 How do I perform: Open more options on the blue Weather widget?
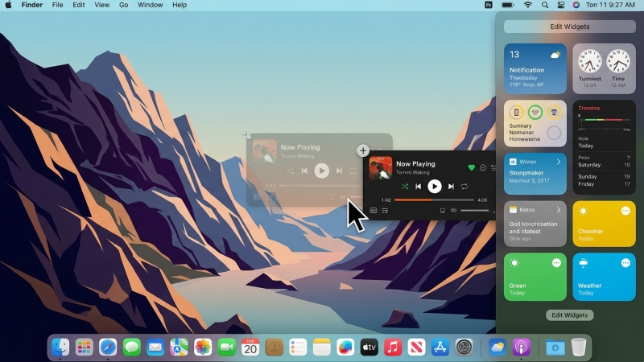coord(625,263)
